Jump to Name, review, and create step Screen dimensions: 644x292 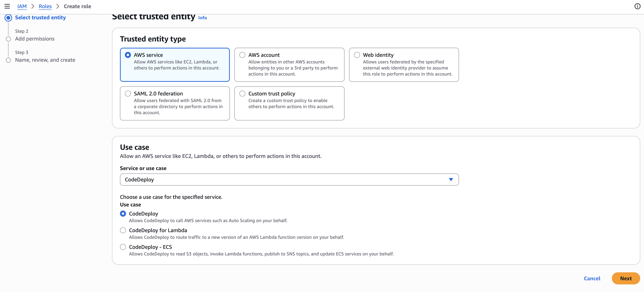click(x=45, y=60)
